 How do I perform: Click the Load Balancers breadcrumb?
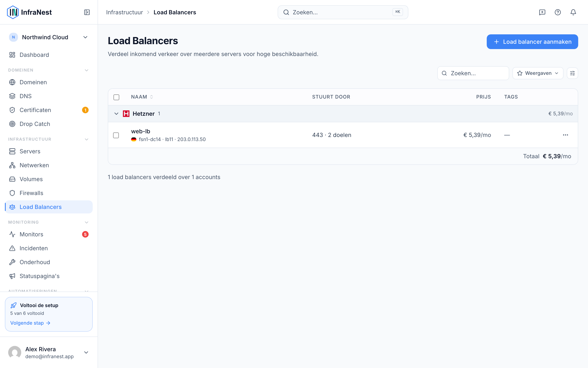coord(175,12)
